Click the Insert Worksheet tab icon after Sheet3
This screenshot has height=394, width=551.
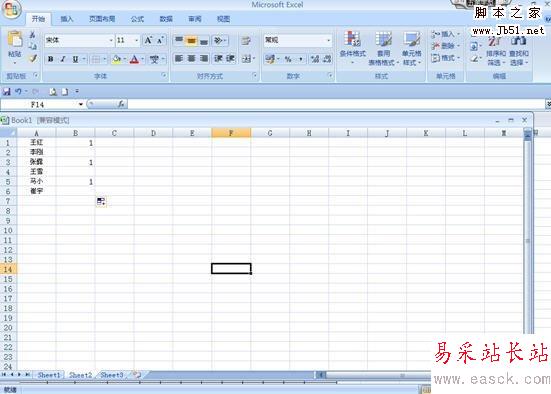click(137, 375)
